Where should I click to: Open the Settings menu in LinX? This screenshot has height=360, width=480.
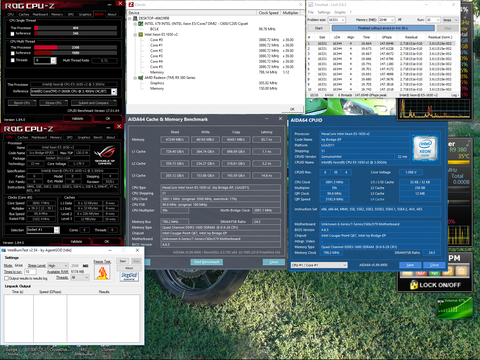click(x=324, y=12)
